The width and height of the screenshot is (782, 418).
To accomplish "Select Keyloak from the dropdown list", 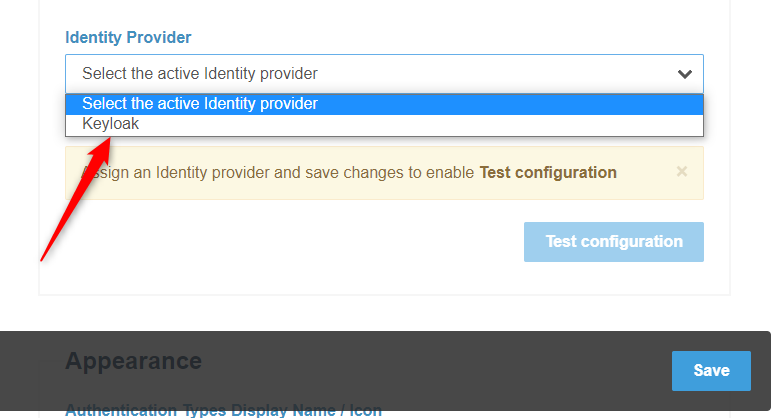I will click(x=111, y=124).
